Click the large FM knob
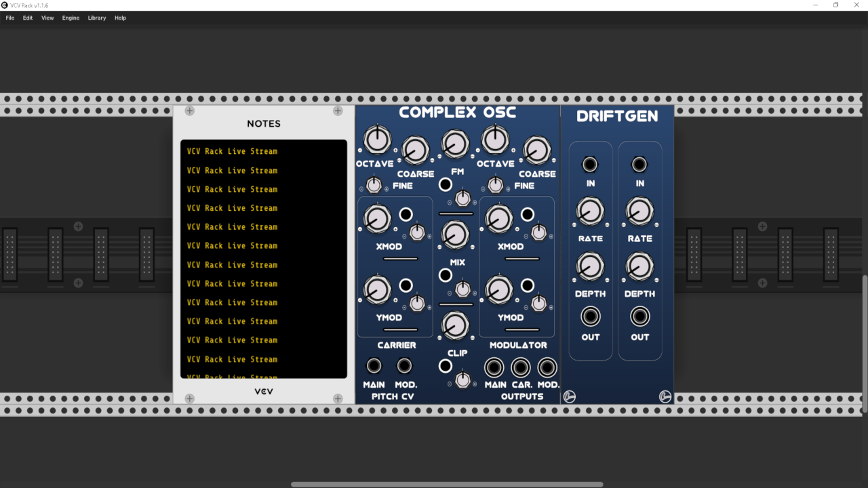Image resolution: width=868 pixels, height=488 pixels. click(455, 144)
